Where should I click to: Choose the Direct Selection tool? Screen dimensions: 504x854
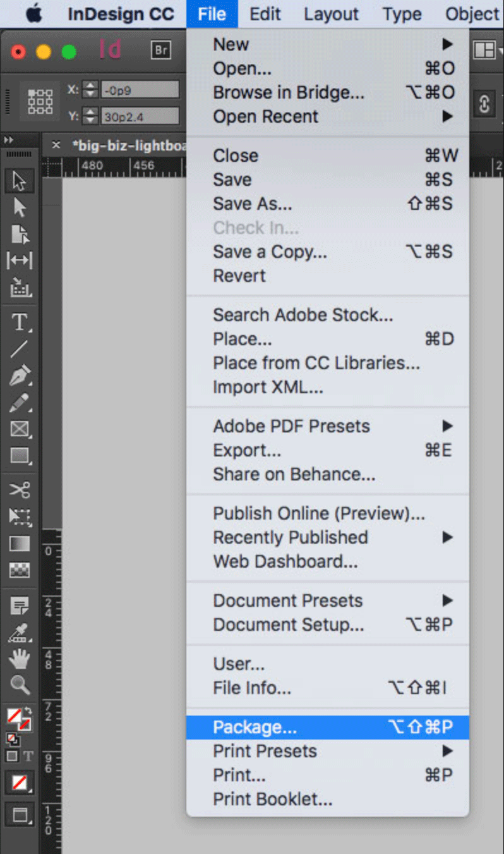click(20, 207)
